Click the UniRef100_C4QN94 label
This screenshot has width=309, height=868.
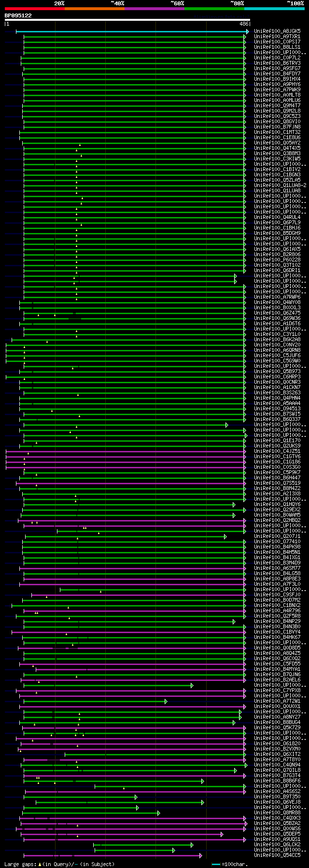pos(277,765)
